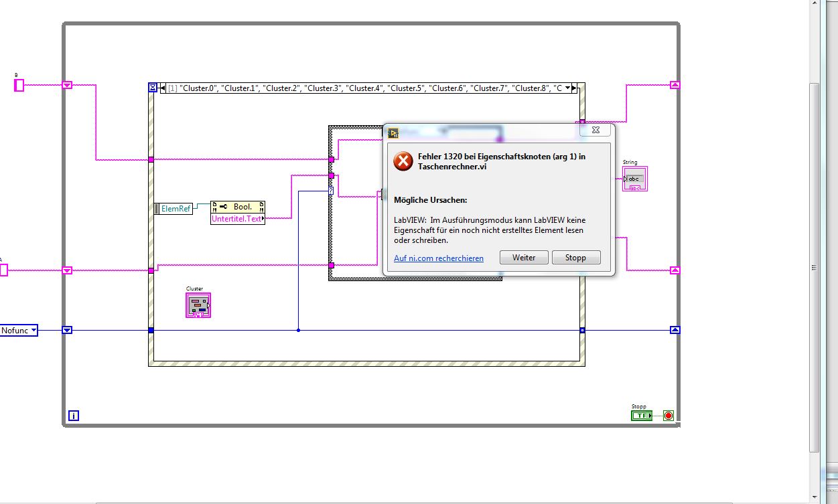Select the pink A control terminal
The height and width of the screenshot is (504, 838).
click(x=3, y=270)
